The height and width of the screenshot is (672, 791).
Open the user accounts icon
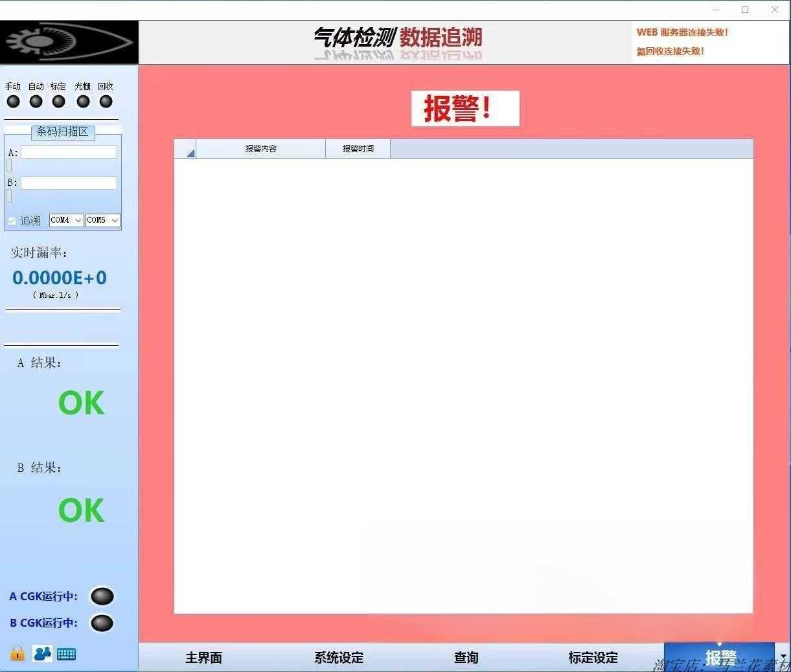[43, 654]
